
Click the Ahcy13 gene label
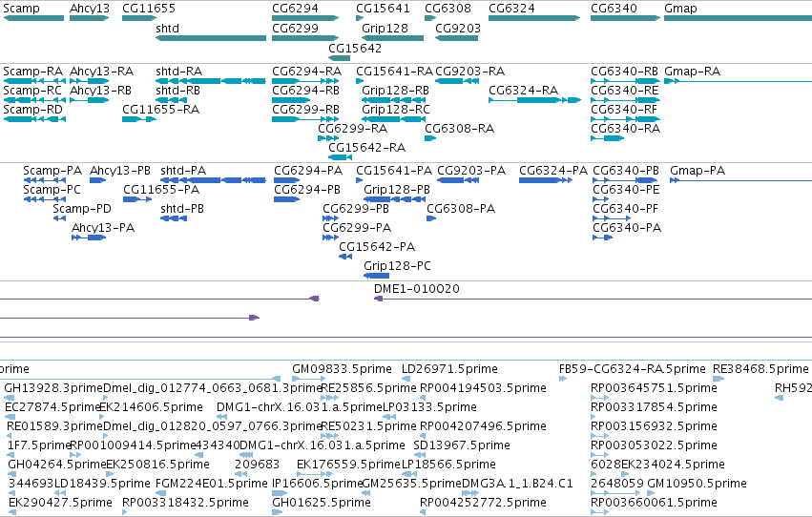pyautogui.click(x=90, y=9)
